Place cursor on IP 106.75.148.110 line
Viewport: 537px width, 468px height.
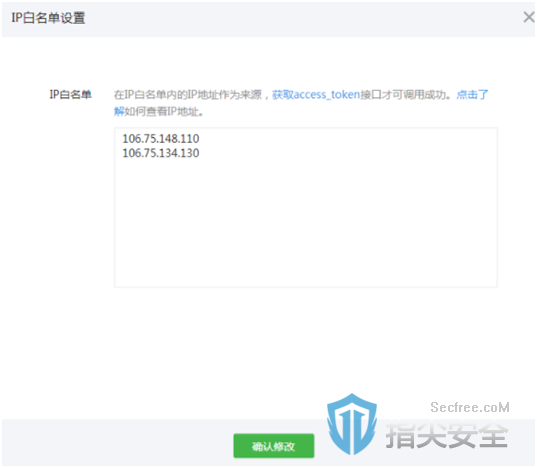point(161,139)
